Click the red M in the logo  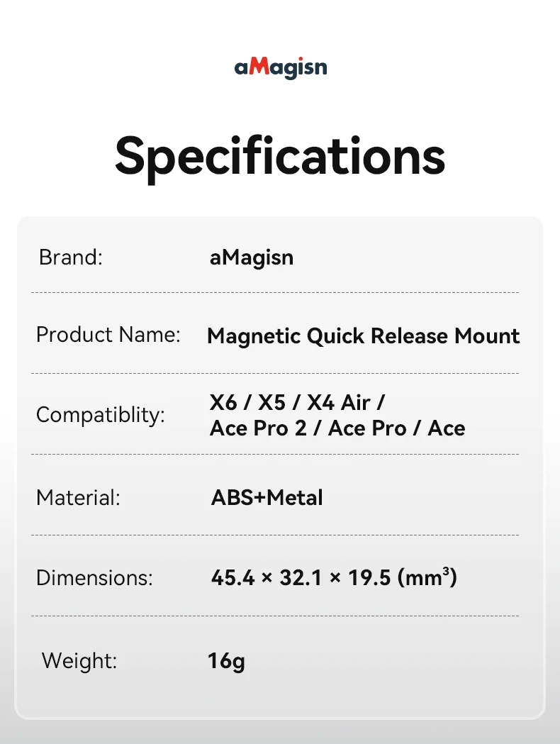point(260,67)
